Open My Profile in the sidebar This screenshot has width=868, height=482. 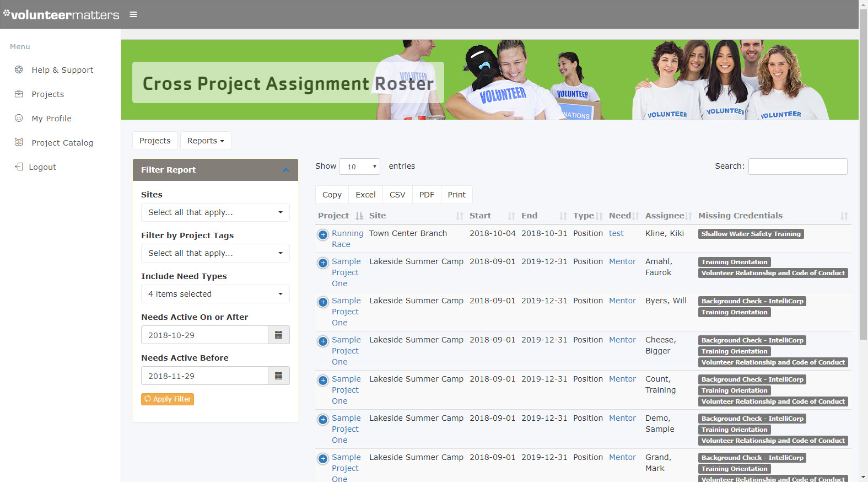click(52, 119)
